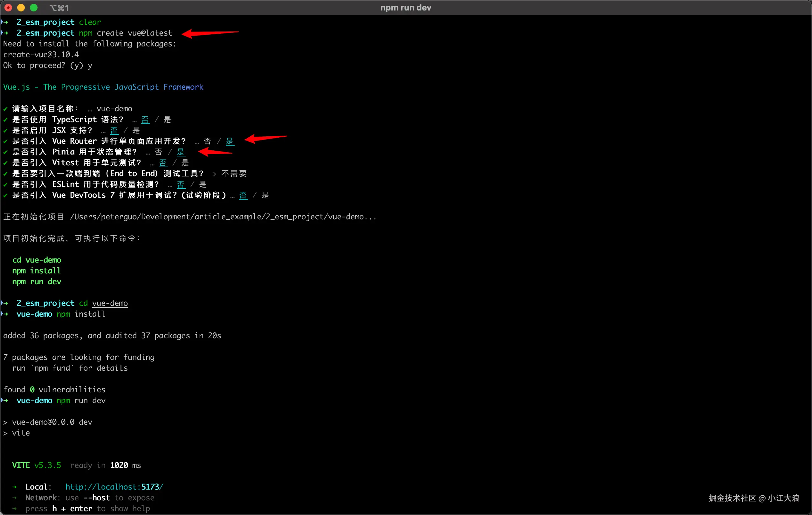Click the underlined vue-demo path after cd
Image resolution: width=812 pixels, height=515 pixels.
tap(110, 303)
